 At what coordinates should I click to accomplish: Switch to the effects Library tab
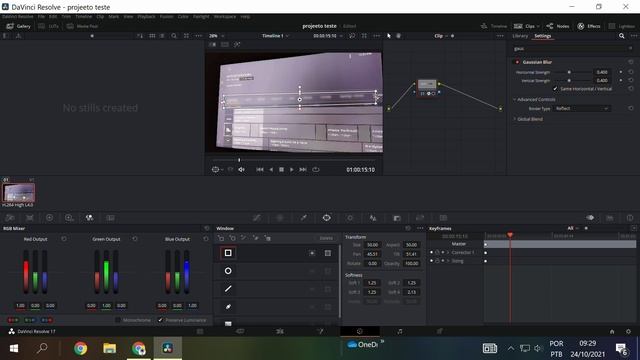click(520, 36)
